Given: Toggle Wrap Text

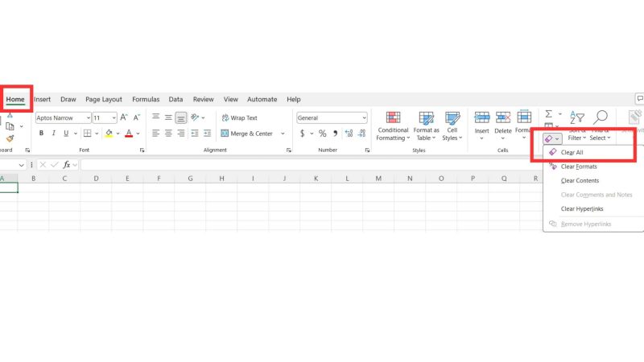Looking at the screenshot, I should pos(239,117).
